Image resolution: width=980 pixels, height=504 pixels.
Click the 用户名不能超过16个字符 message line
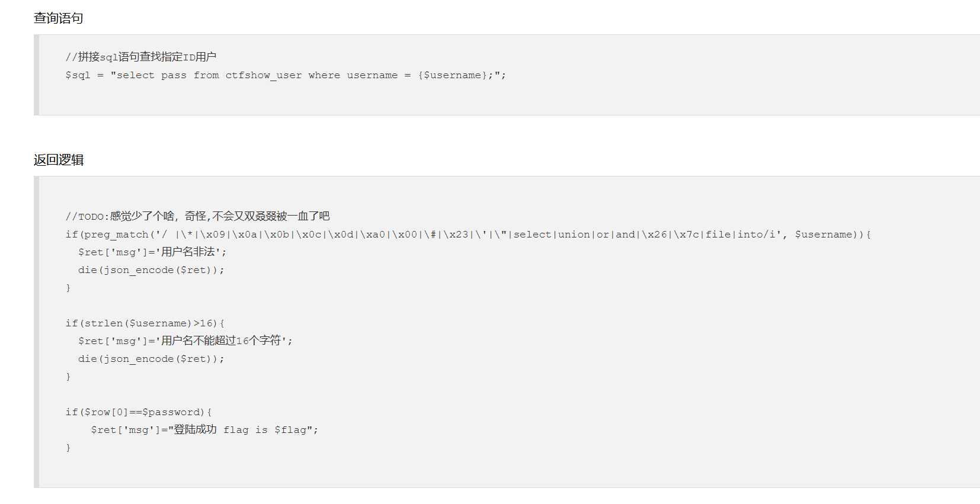click(185, 341)
